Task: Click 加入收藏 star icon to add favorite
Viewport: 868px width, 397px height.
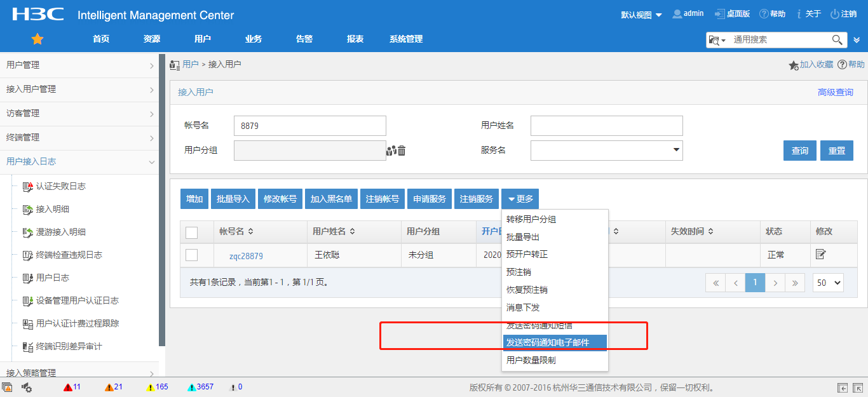Action: [x=793, y=65]
